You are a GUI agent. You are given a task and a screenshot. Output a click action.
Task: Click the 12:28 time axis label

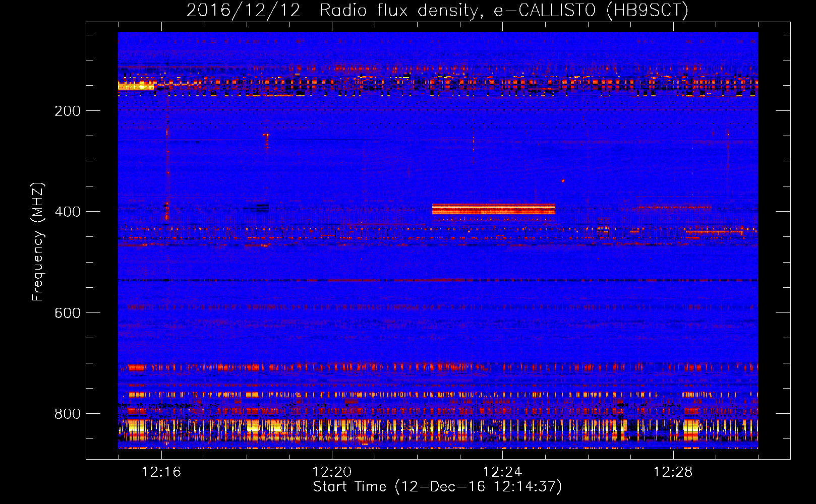pyautogui.click(x=673, y=472)
